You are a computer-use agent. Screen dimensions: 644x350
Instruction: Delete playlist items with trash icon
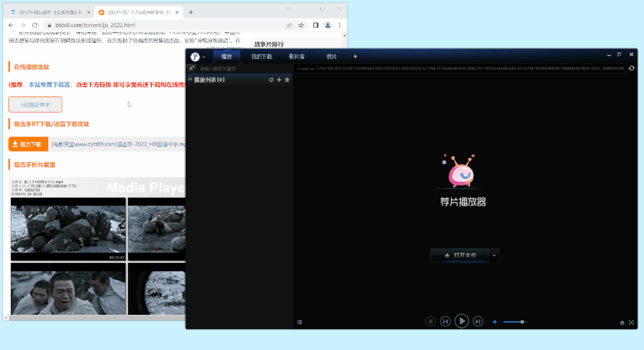(x=287, y=80)
